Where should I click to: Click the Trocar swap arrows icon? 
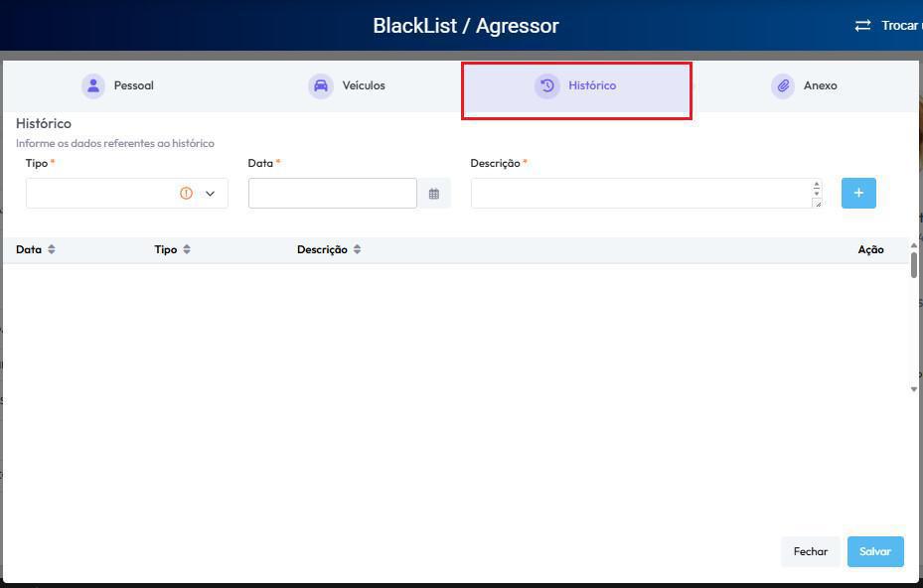[862, 25]
